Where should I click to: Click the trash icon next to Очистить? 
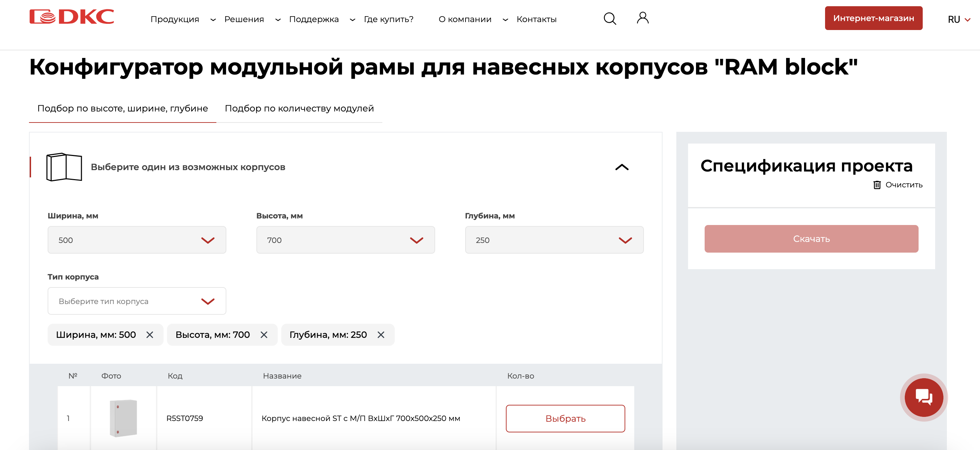tap(877, 185)
